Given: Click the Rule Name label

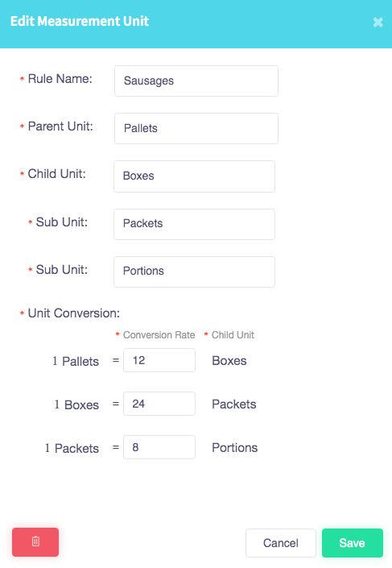Looking at the screenshot, I should click(x=60, y=79).
